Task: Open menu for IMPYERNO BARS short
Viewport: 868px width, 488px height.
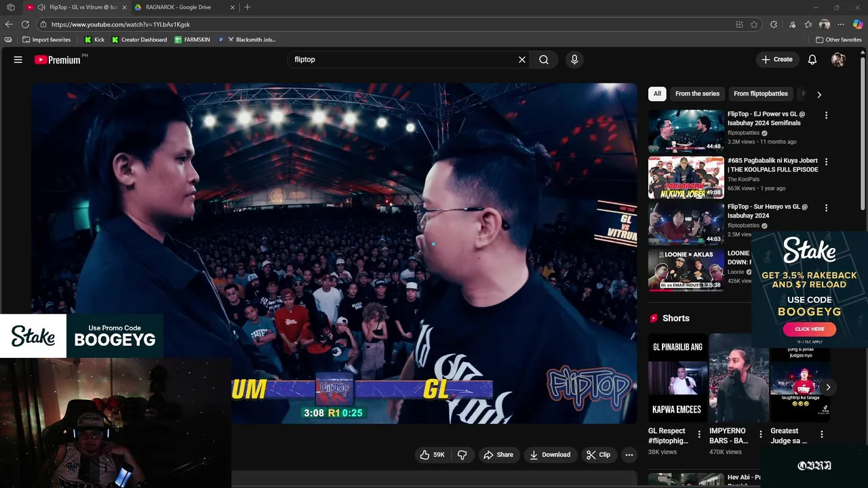Action: pos(760,434)
